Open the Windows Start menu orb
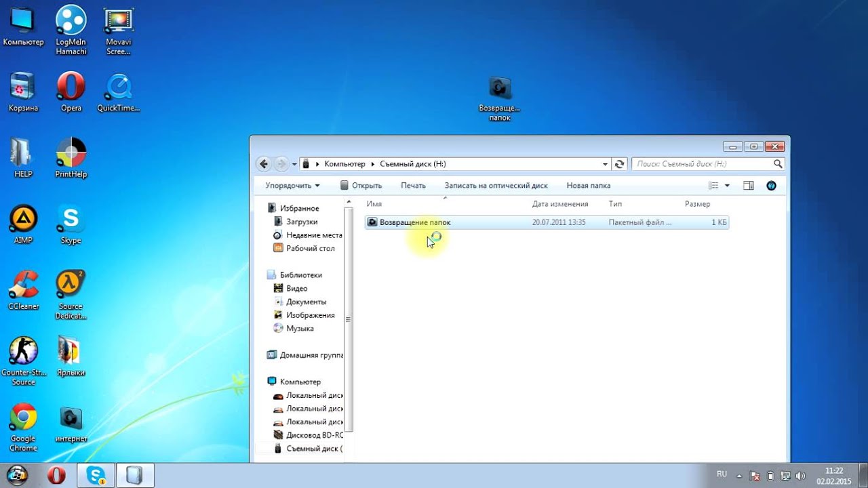The height and width of the screenshot is (488, 868). [17, 475]
